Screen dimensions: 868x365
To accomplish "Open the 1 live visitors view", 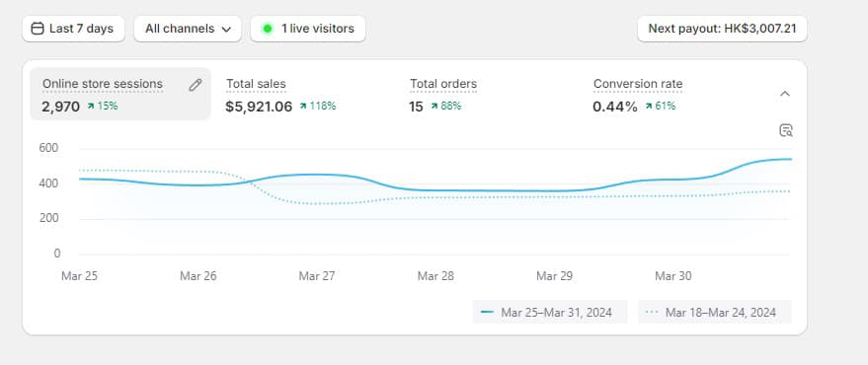I will 308,29.
